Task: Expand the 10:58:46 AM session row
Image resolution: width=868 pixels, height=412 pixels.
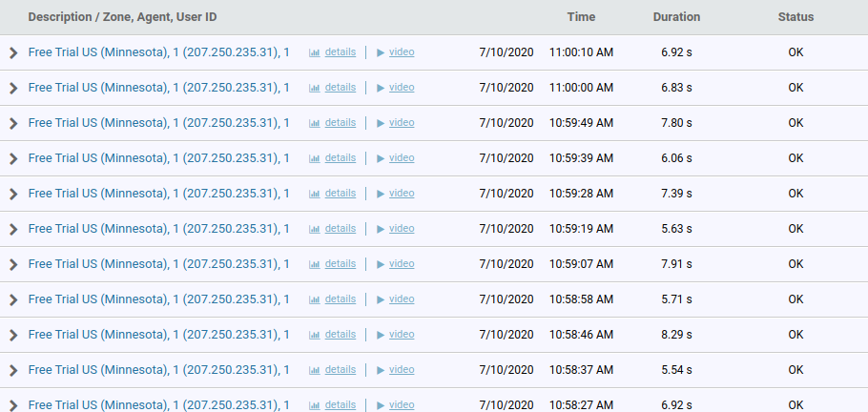Action: [13, 336]
